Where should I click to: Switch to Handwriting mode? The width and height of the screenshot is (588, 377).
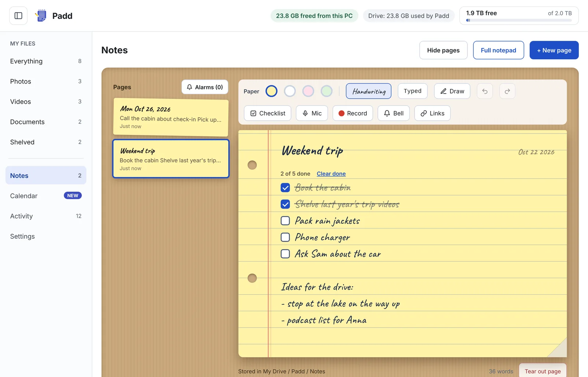click(369, 91)
